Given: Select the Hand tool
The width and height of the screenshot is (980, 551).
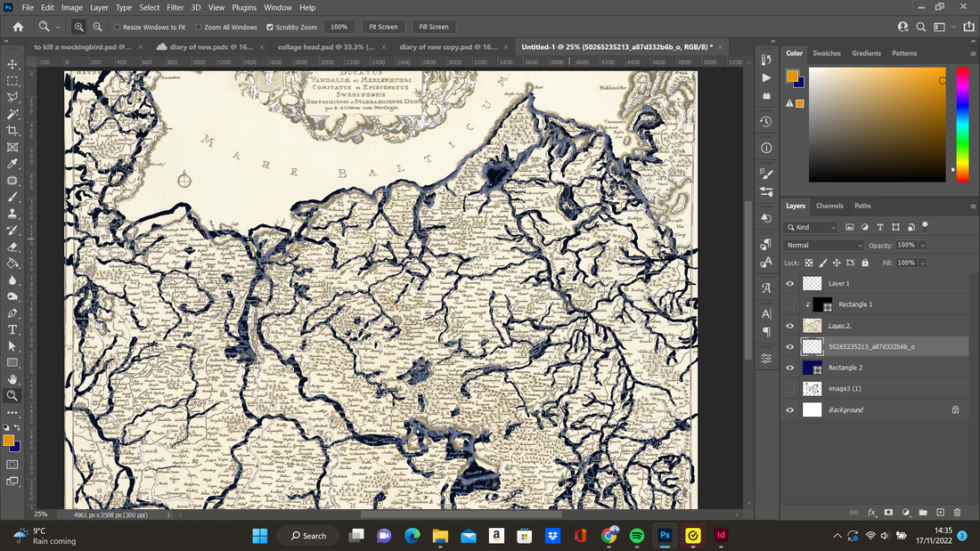Looking at the screenshot, I should tap(12, 379).
